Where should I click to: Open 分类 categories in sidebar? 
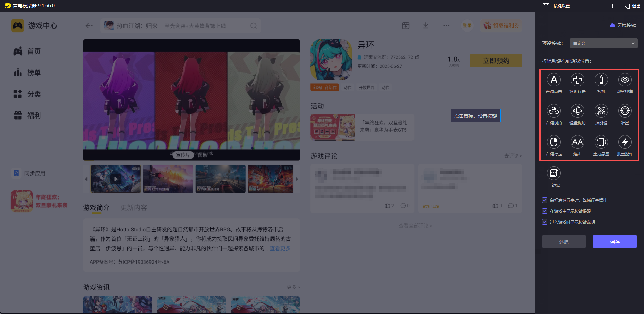[27, 94]
